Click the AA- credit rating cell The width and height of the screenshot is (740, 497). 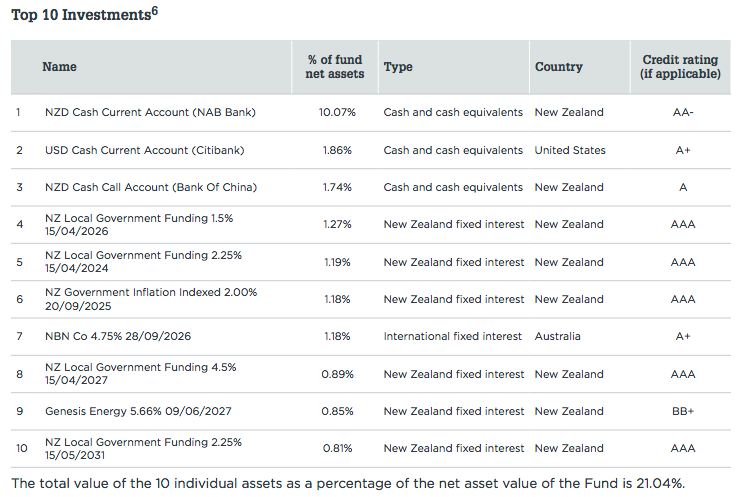pyautogui.click(x=683, y=112)
